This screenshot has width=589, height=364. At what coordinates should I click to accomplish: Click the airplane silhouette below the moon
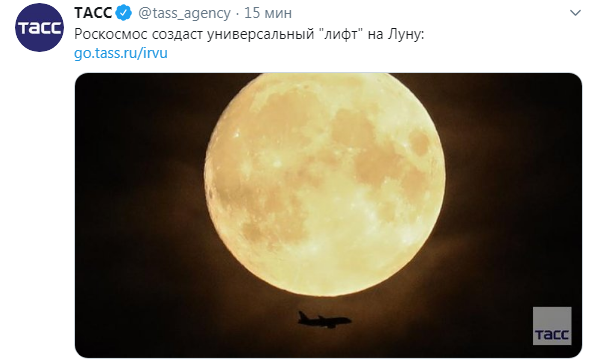pos(325,320)
